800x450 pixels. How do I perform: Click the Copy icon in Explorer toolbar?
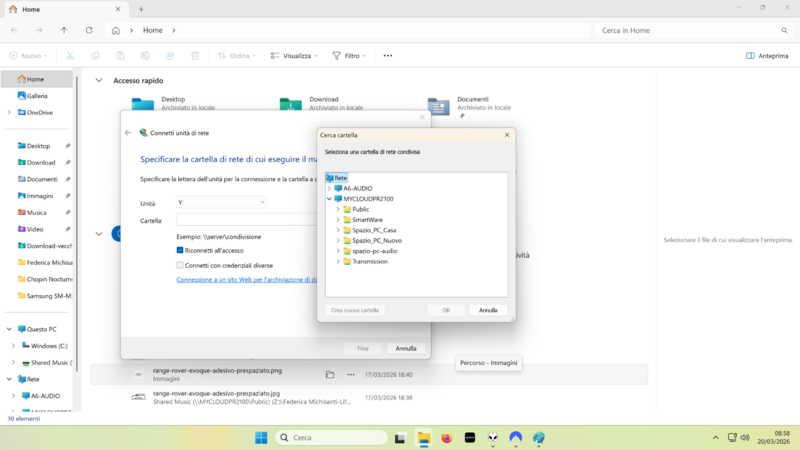[x=95, y=56]
